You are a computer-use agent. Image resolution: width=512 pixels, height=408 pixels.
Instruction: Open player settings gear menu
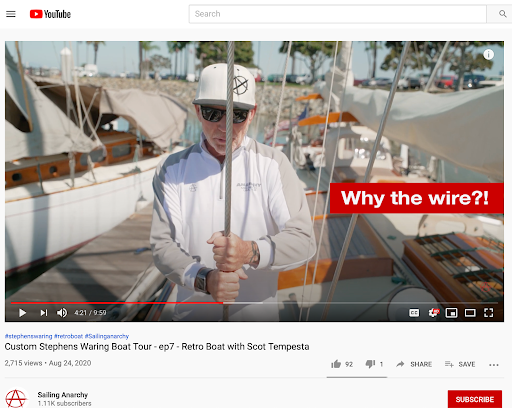click(x=434, y=313)
